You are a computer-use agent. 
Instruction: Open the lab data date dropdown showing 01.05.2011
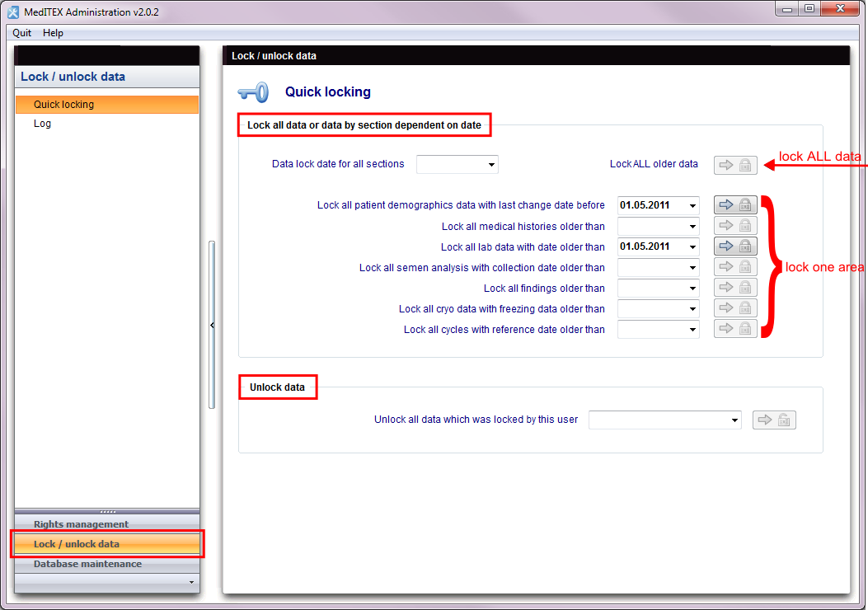point(692,246)
